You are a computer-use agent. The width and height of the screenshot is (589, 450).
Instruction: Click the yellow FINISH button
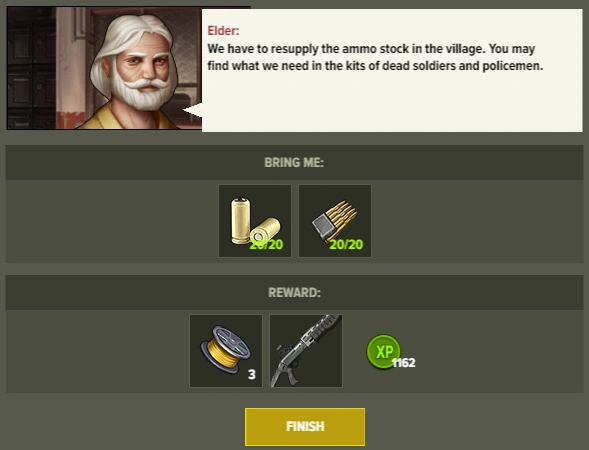(x=305, y=427)
